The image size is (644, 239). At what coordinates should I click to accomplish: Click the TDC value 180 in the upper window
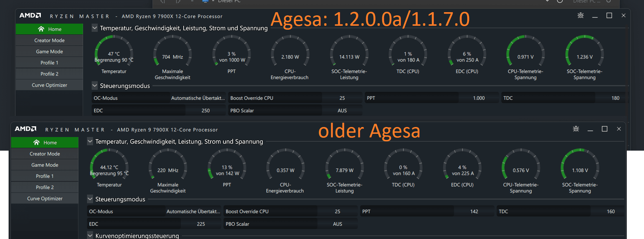615,98
